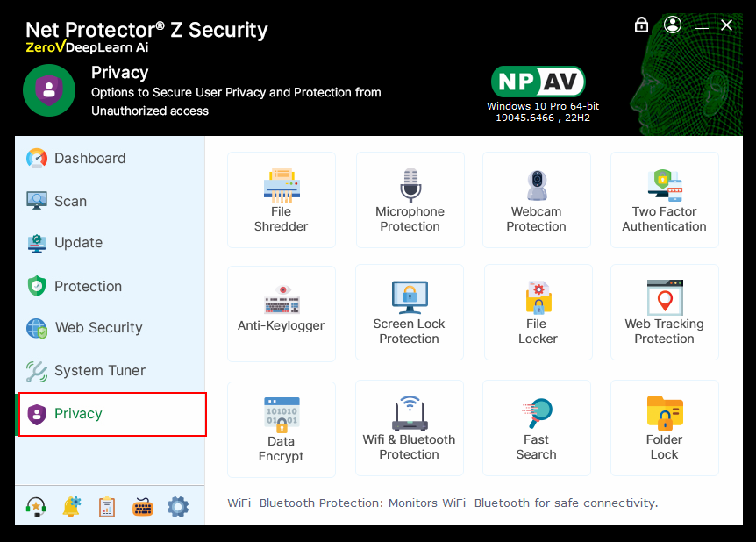The height and width of the screenshot is (542, 756).
Task: Open Web Tracking Protection
Action: pos(664,313)
